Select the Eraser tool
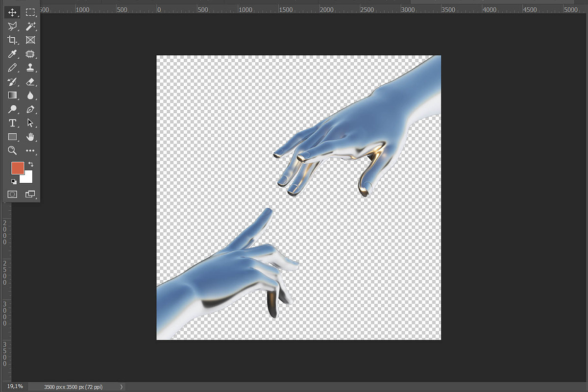 (x=30, y=81)
